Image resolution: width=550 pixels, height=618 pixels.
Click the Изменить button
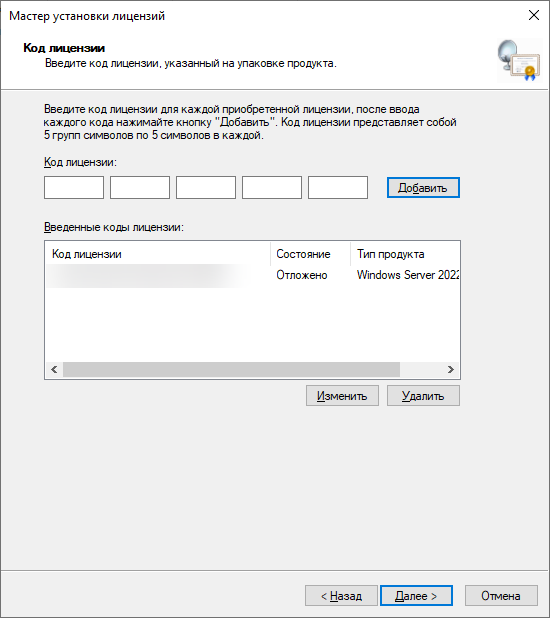(x=342, y=396)
